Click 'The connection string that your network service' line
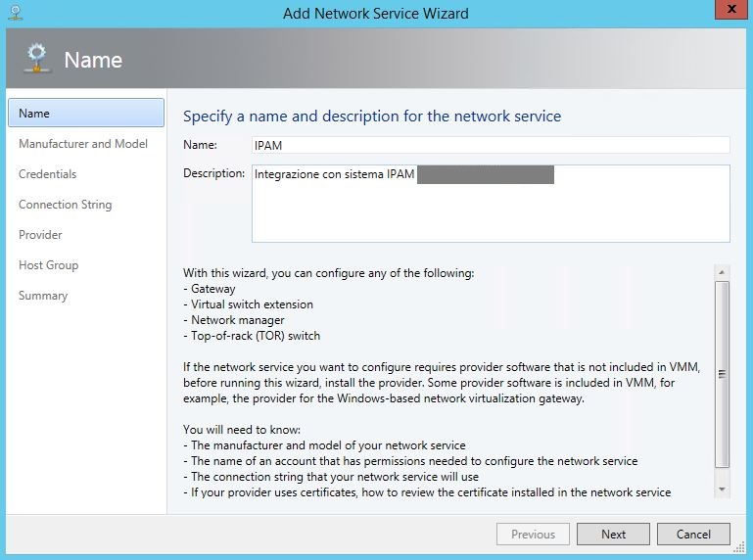This screenshot has height=560, width=753. (331, 477)
